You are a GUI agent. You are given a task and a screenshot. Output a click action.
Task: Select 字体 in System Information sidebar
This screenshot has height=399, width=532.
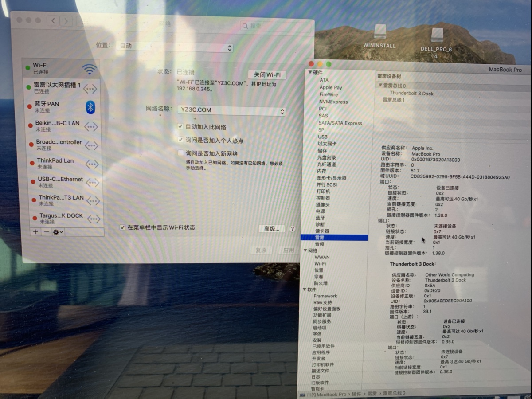tap(317, 334)
